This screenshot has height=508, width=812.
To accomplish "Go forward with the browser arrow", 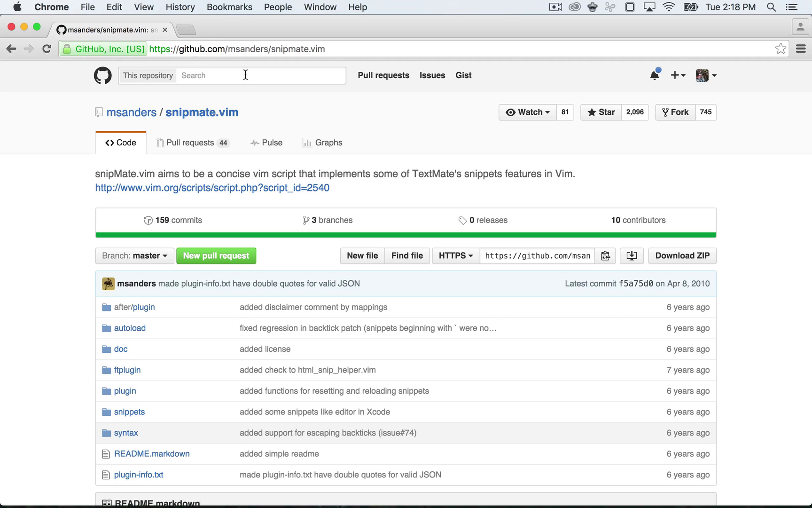I will point(29,49).
